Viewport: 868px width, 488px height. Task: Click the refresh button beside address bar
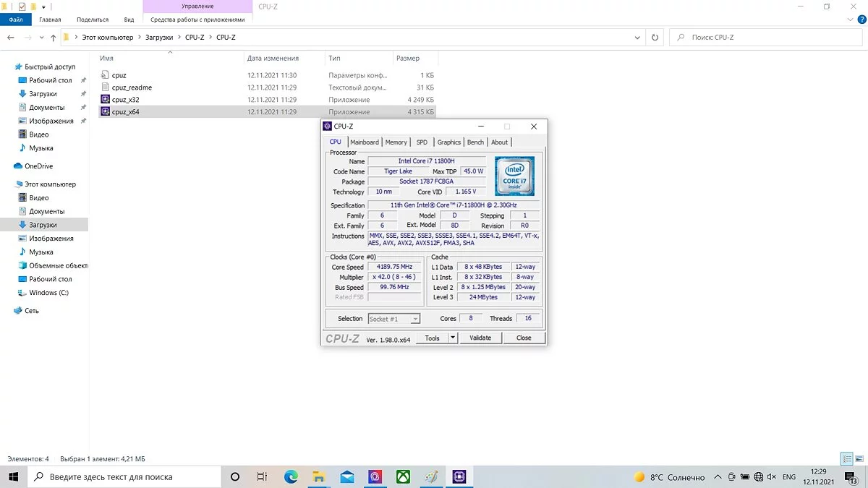tap(655, 38)
